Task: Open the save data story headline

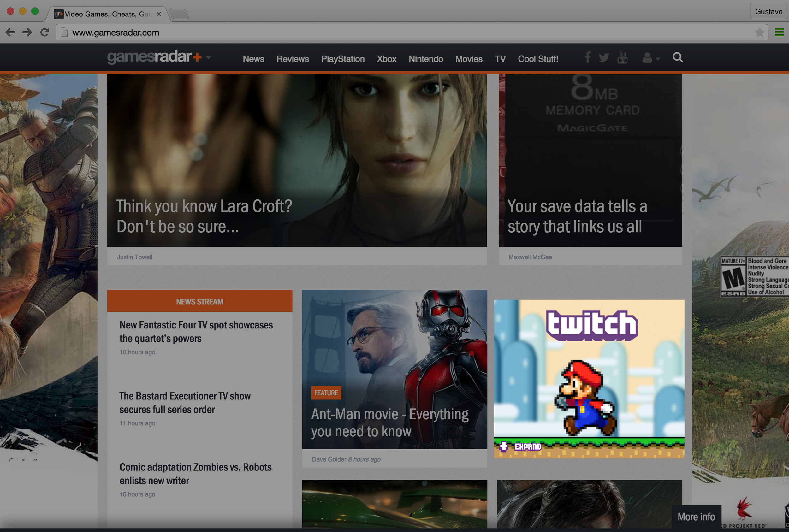Action: pyautogui.click(x=577, y=216)
